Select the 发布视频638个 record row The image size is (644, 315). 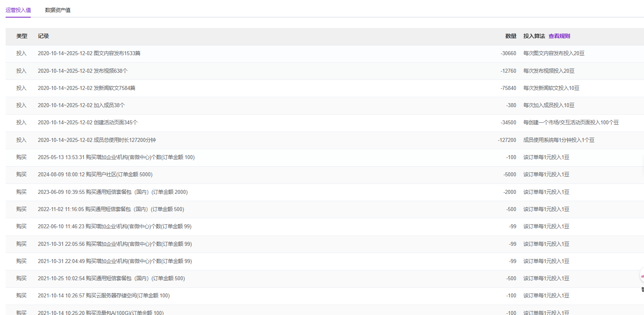pyautogui.click(x=83, y=71)
